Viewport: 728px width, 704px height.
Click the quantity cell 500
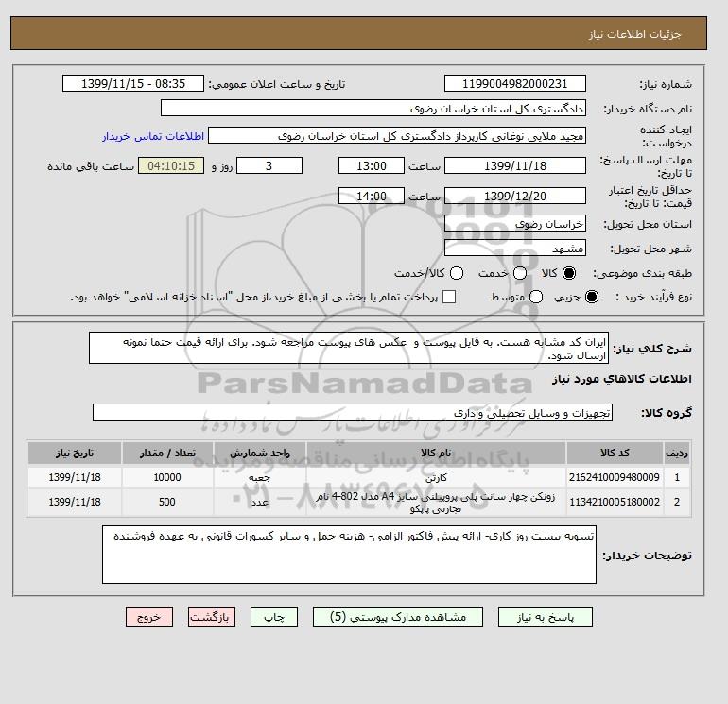pos(167,502)
